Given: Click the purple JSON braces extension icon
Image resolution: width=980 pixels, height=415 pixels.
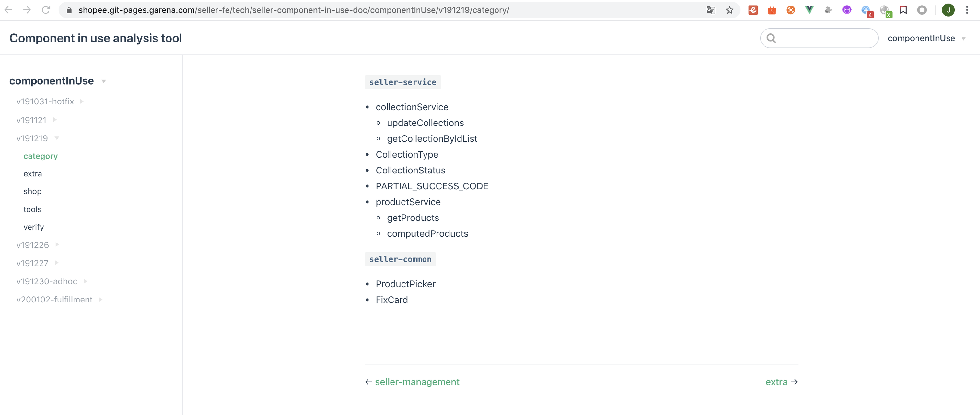Looking at the screenshot, I should (x=846, y=10).
